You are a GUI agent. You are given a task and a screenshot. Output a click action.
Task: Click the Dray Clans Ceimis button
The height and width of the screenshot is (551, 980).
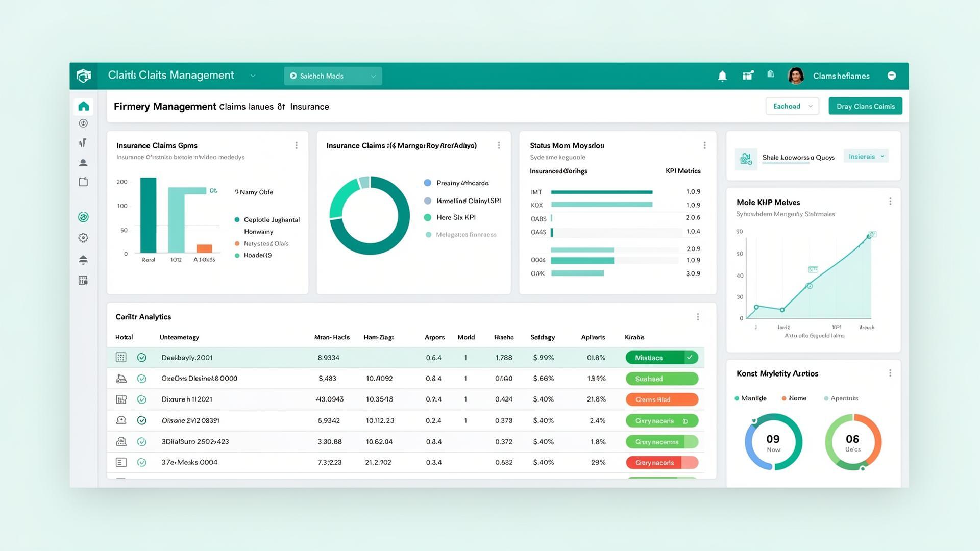(x=865, y=106)
